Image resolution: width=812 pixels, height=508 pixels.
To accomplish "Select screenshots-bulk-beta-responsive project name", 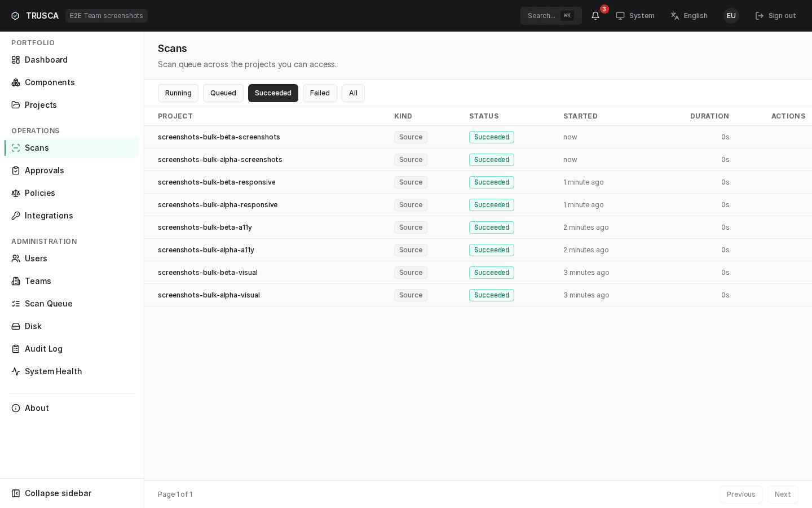I will (x=217, y=182).
